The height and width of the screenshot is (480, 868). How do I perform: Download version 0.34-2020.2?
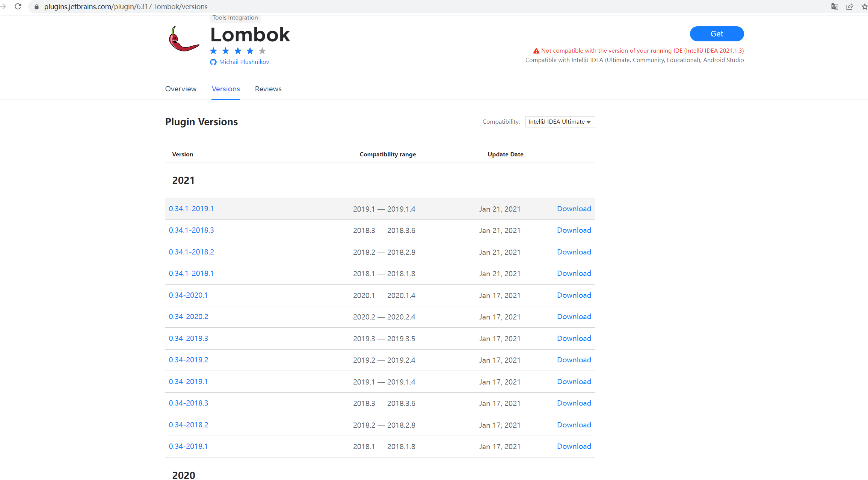[574, 317]
